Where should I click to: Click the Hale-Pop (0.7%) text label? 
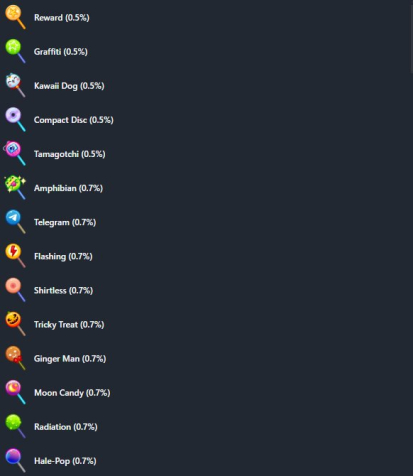[65, 461]
